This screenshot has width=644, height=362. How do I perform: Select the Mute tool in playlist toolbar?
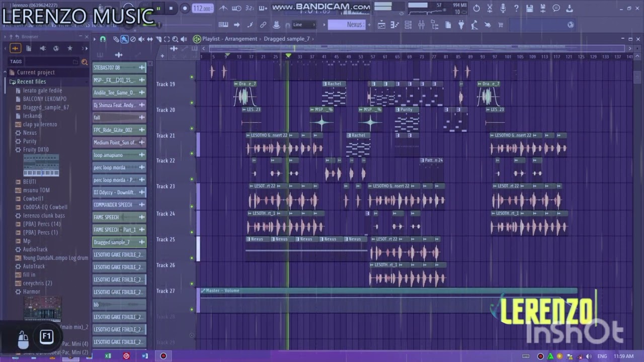click(x=141, y=39)
